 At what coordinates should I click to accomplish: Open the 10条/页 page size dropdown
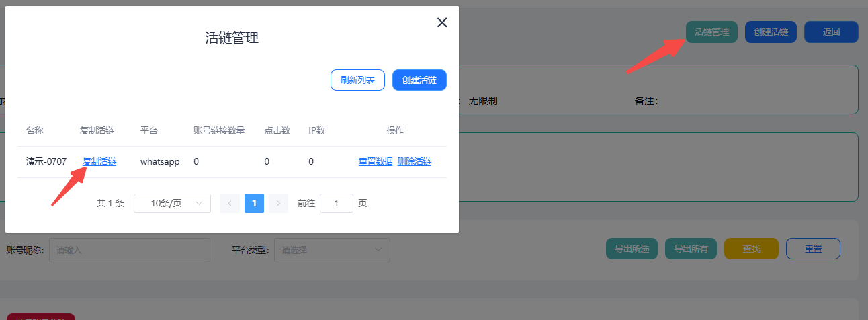tap(172, 203)
